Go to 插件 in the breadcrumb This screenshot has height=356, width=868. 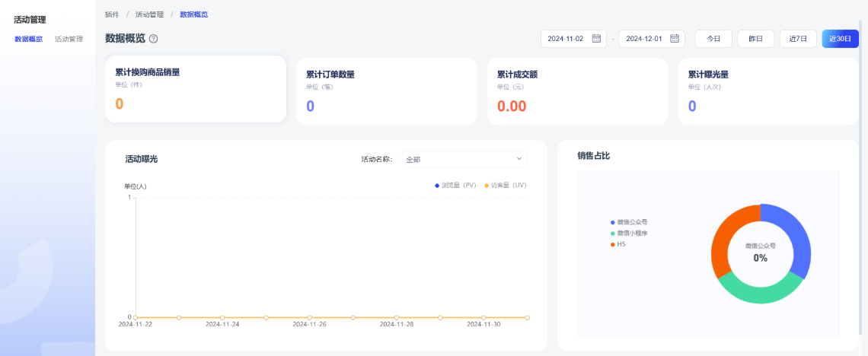pyautogui.click(x=112, y=14)
